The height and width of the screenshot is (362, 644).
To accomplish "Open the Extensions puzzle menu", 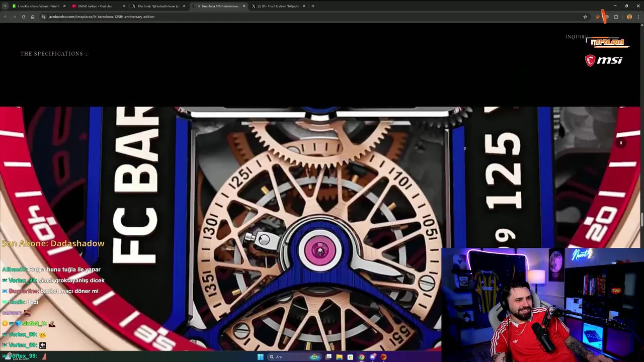I will coord(616,17).
